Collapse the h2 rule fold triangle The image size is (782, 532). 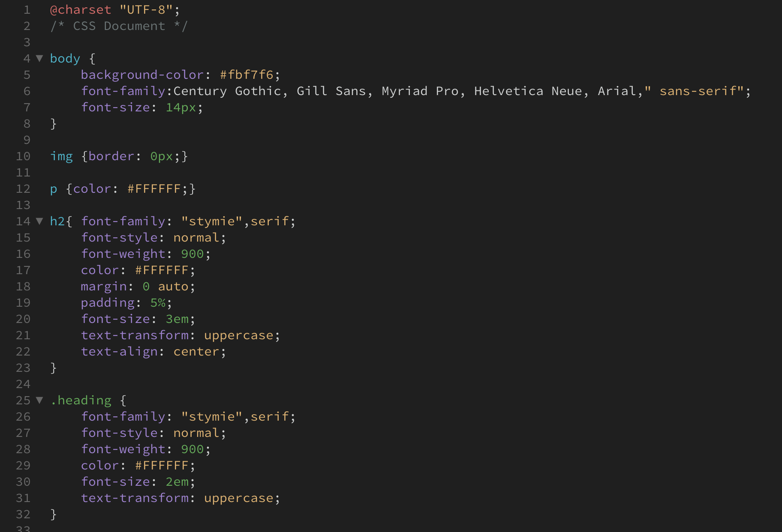coord(39,221)
